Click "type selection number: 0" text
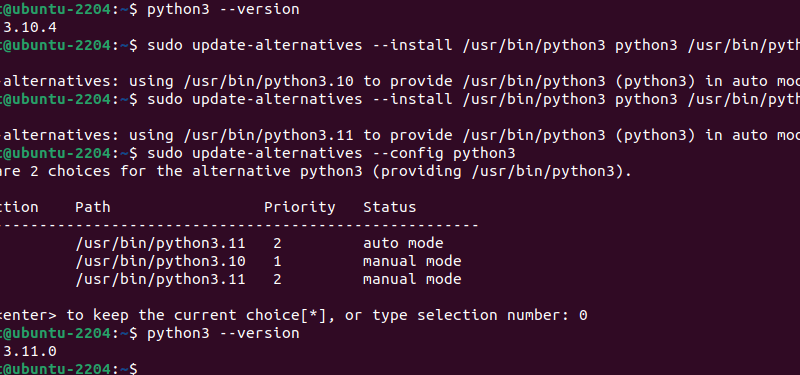Image resolution: width=800 pixels, height=375 pixels. [480, 315]
